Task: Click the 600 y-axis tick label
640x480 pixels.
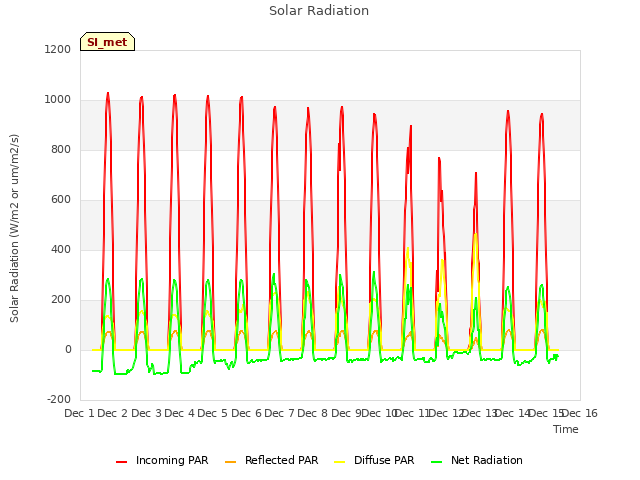Action: tap(61, 200)
